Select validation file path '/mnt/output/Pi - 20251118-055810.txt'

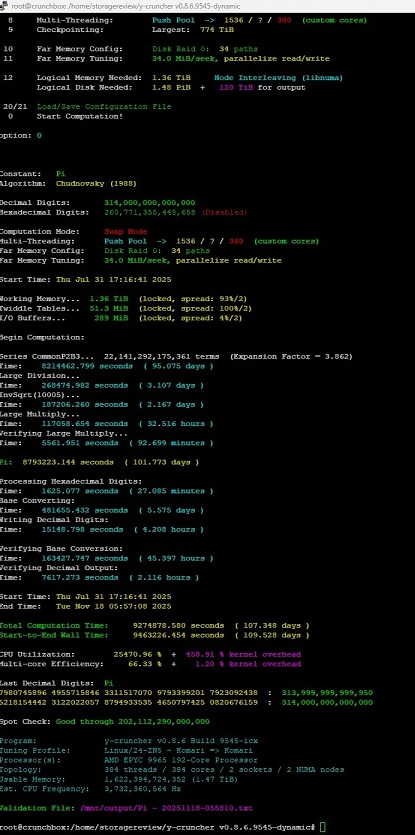pyautogui.click(x=166, y=808)
